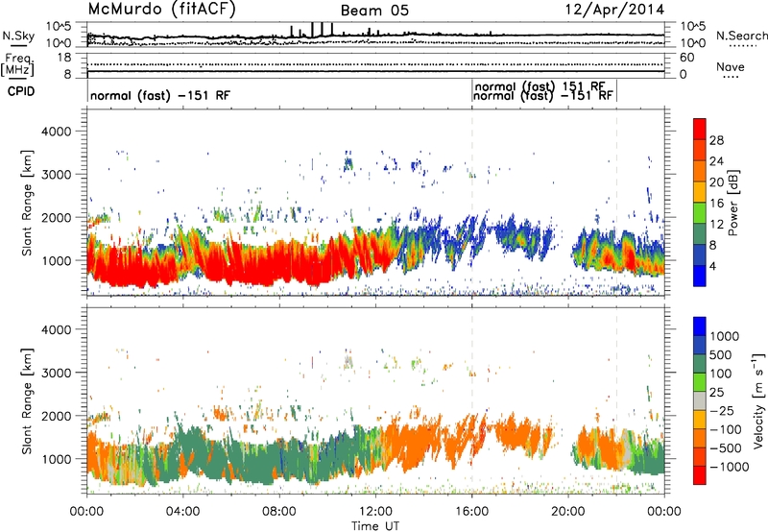Image resolution: width=768 pixels, height=532 pixels.
Task: Click the '1000' velocity colorbar label
Action: pos(724,336)
